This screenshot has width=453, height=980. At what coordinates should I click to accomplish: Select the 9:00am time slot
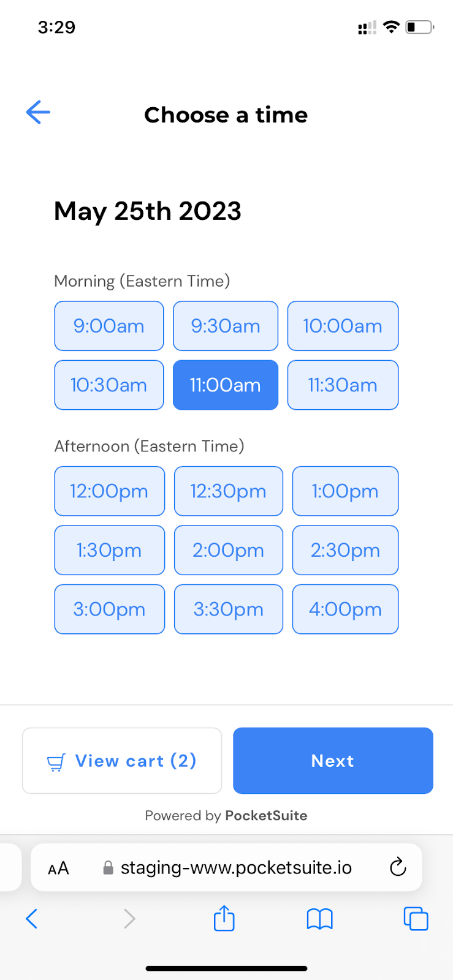[109, 326]
